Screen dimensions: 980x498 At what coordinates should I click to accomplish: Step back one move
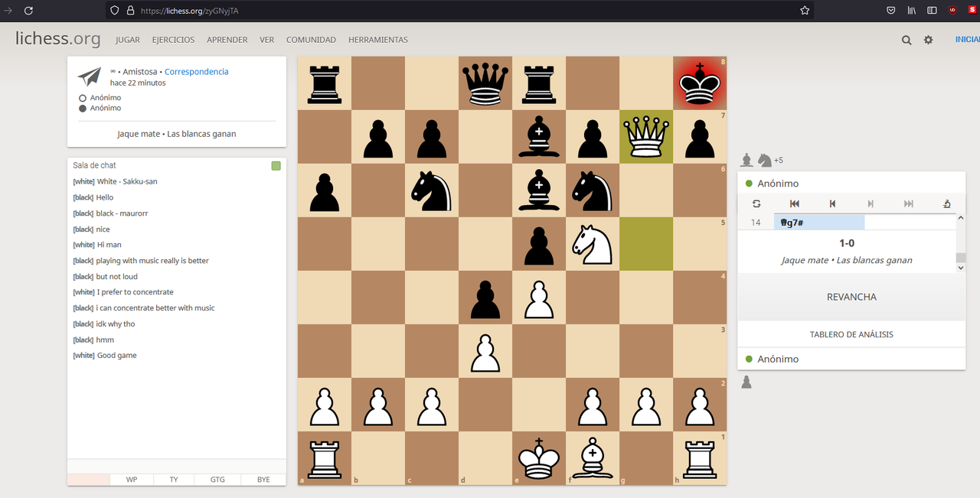point(832,203)
